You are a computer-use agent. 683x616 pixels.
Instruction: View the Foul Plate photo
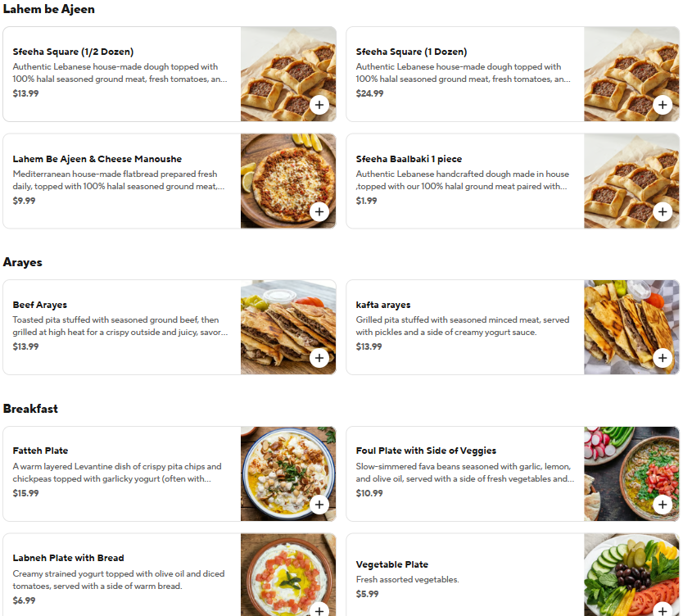point(631,473)
